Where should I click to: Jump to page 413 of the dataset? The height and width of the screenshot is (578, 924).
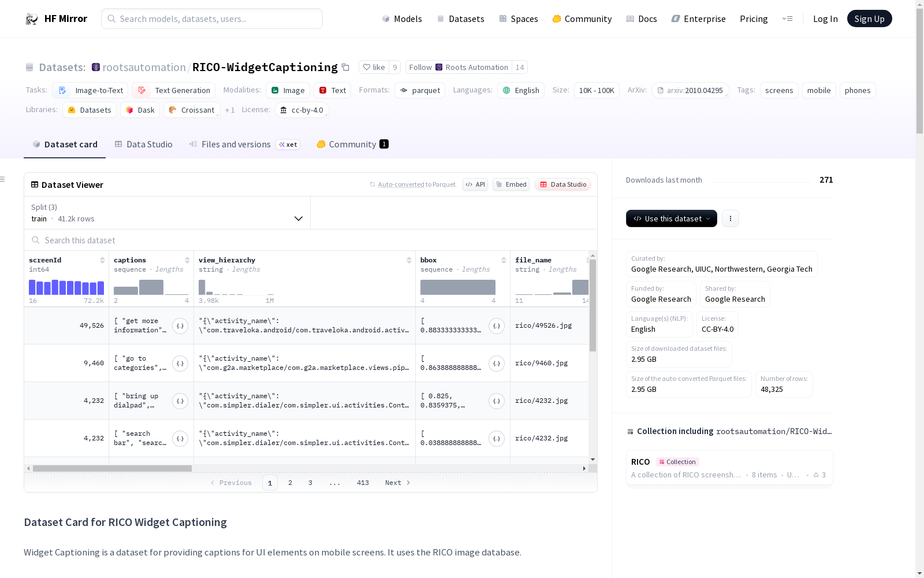pyautogui.click(x=363, y=483)
